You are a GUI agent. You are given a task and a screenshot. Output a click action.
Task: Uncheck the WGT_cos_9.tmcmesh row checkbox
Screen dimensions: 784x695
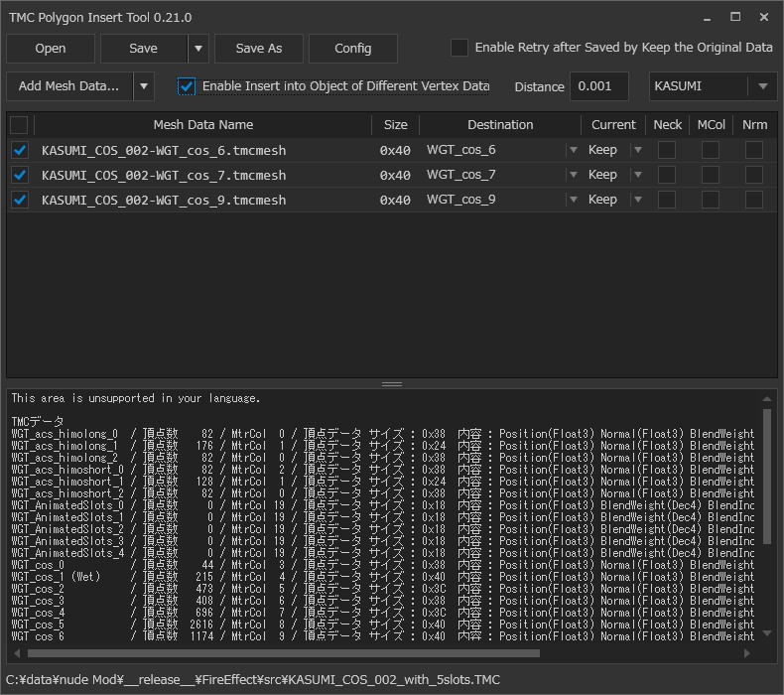[20, 200]
